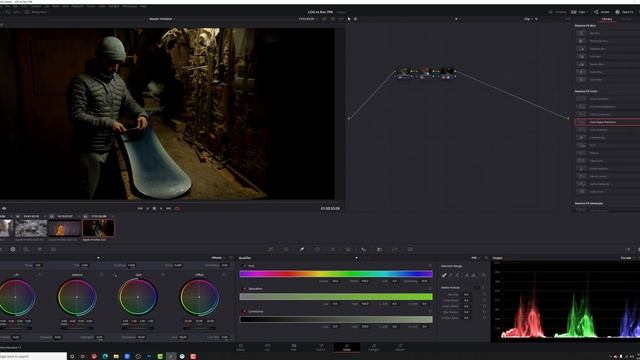The width and height of the screenshot is (640, 360).
Task: Toggle the red loop playback button
Action: [178, 209]
